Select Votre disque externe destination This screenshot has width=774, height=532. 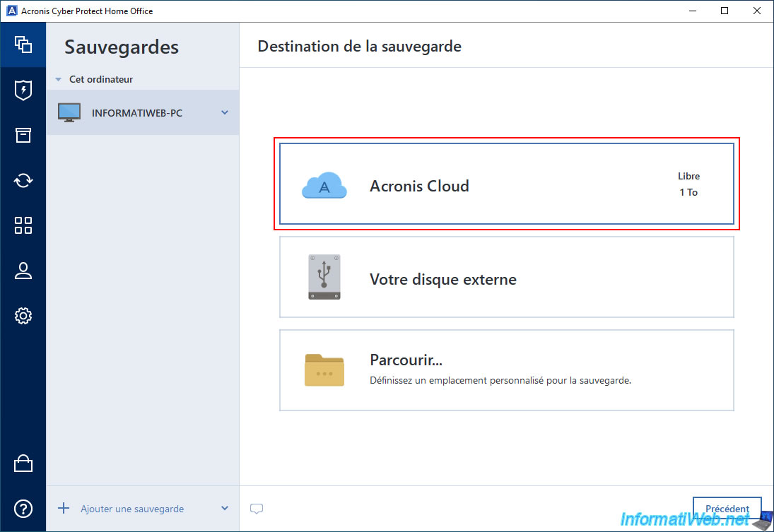(506, 277)
